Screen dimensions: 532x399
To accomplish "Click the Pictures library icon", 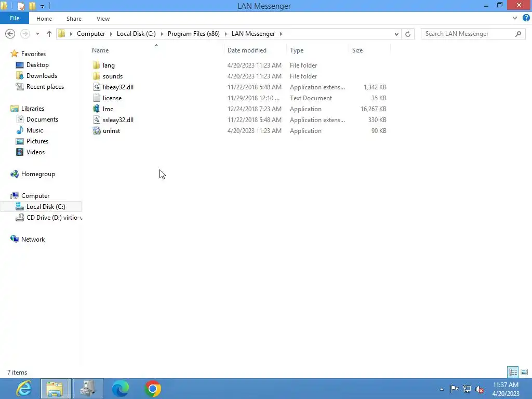I will click(x=20, y=141).
